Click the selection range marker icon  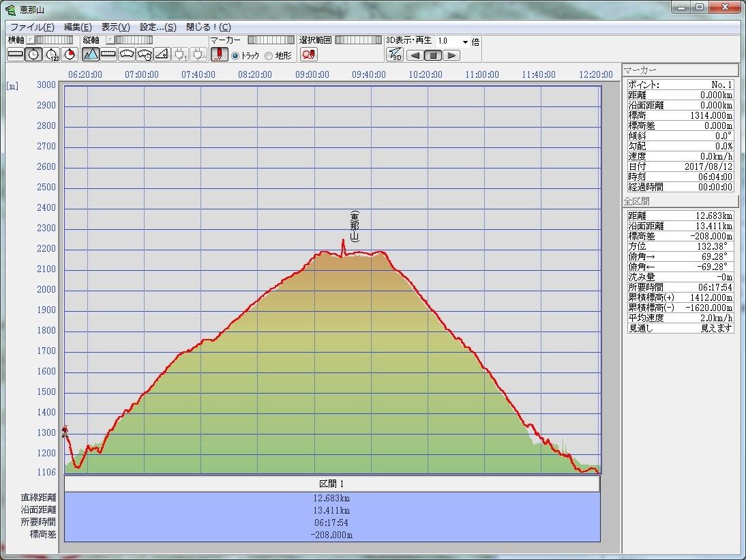pyautogui.click(x=308, y=55)
